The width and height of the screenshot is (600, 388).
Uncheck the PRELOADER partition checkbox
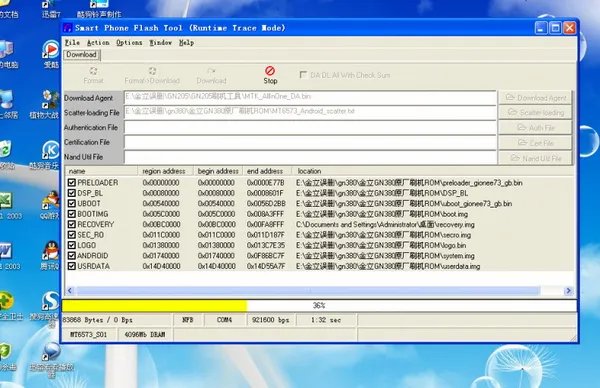[72, 183]
